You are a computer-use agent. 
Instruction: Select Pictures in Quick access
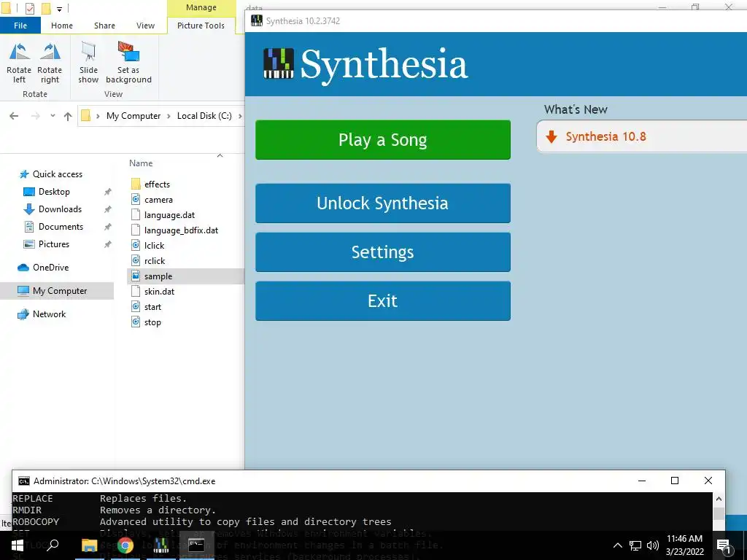point(54,244)
